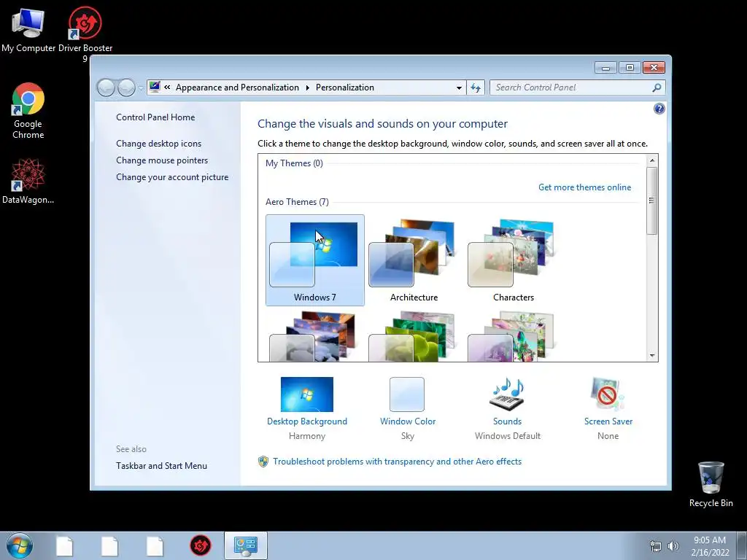
Task: Click the Window Color text link
Action: (408, 421)
